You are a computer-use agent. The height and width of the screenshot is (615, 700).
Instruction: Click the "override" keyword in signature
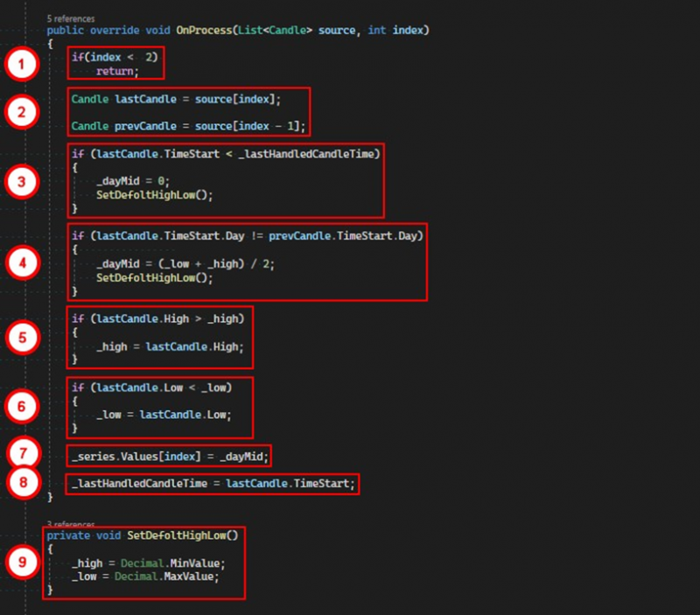[x=115, y=31]
